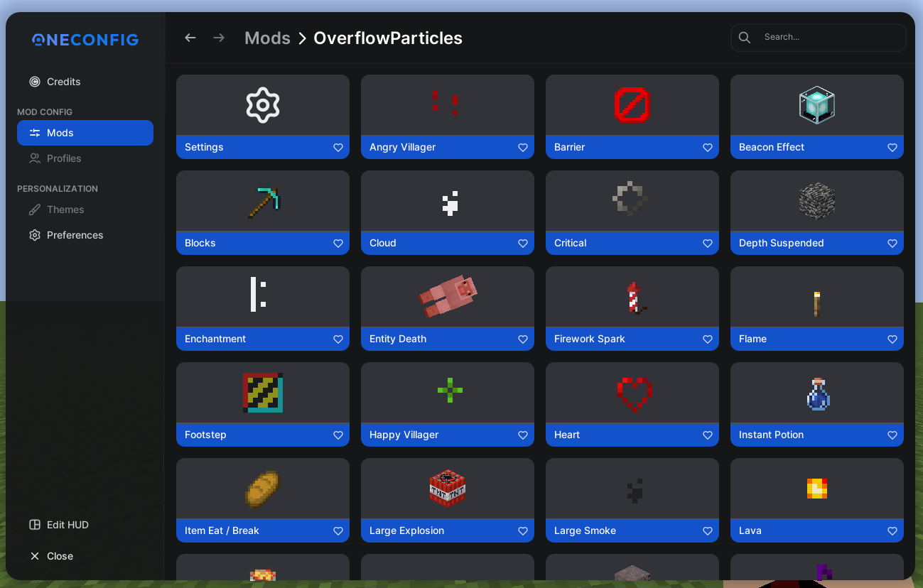Go back with the left arrow
The width and height of the screenshot is (923, 588).
(x=190, y=38)
